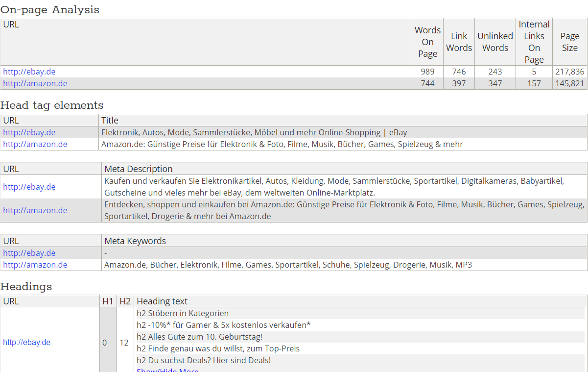Viewport: 588px width, 372px height.
Task: Open amazon.de link in the Title table
Action: click(35, 144)
